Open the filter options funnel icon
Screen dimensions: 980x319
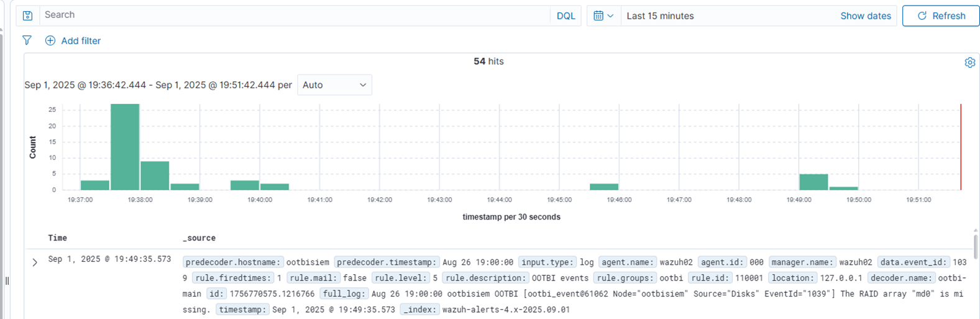coord(27,40)
